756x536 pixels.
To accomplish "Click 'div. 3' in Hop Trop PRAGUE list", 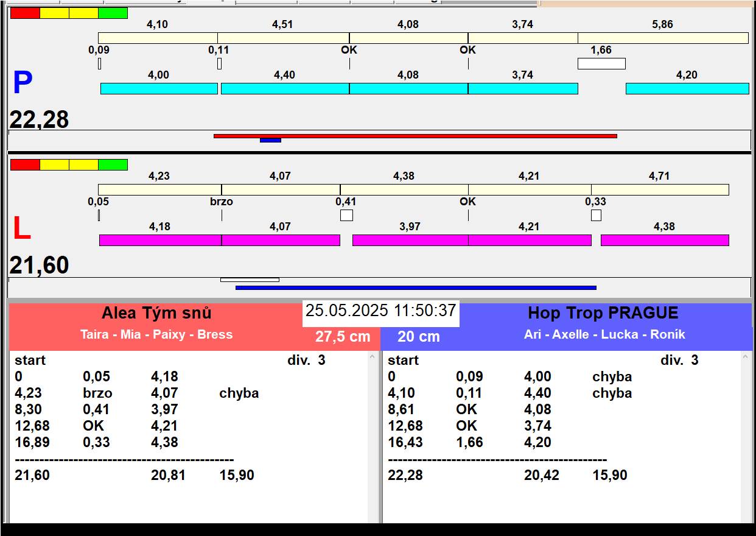I will [x=679, y=361].
